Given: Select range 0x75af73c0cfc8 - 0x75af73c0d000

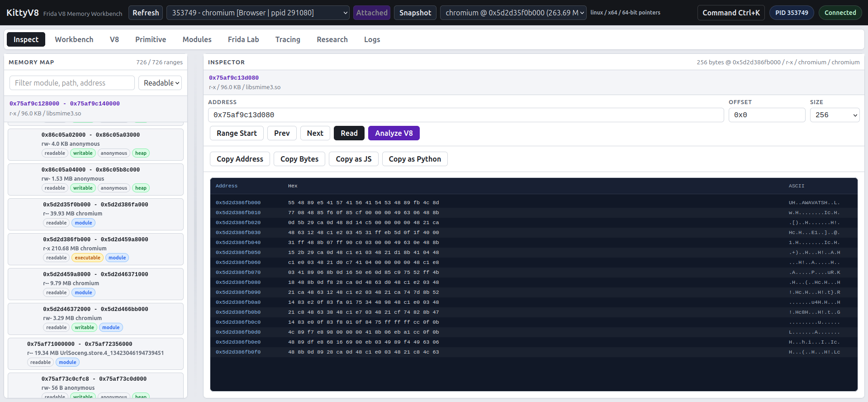Looking at the screenshot, I should (95, 385).
